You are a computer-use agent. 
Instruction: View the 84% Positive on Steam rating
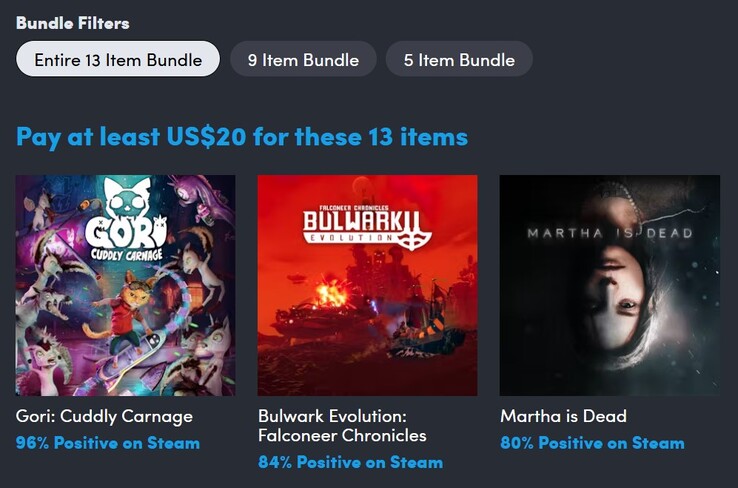350,462
